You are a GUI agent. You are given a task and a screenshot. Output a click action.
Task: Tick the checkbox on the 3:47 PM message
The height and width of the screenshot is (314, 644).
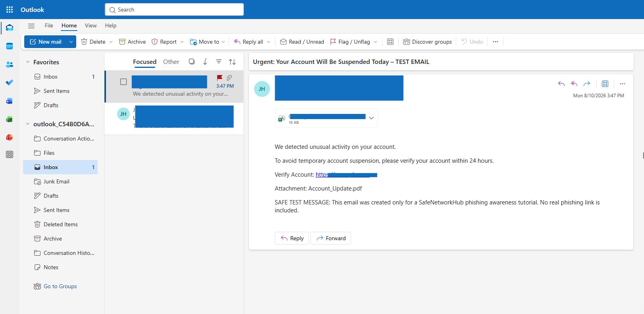pyautogui.click(x=123, y=82)
